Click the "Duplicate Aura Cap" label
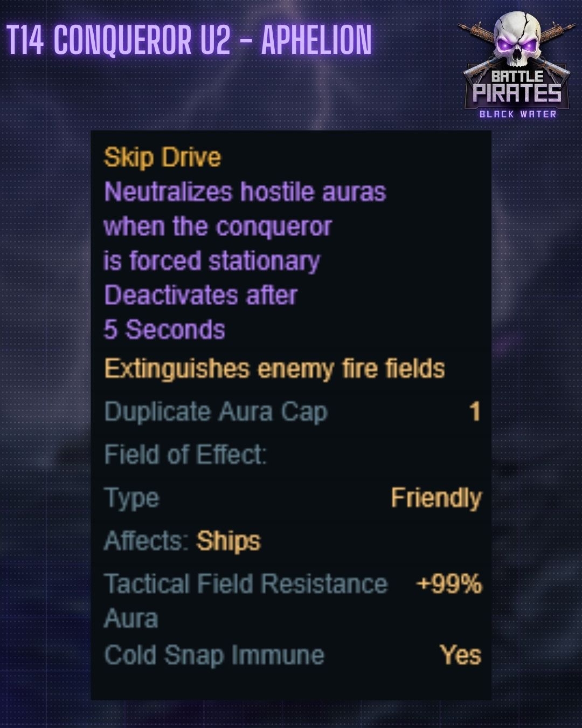582x728 pixels. pyautogui.click(x=216, y=412)
